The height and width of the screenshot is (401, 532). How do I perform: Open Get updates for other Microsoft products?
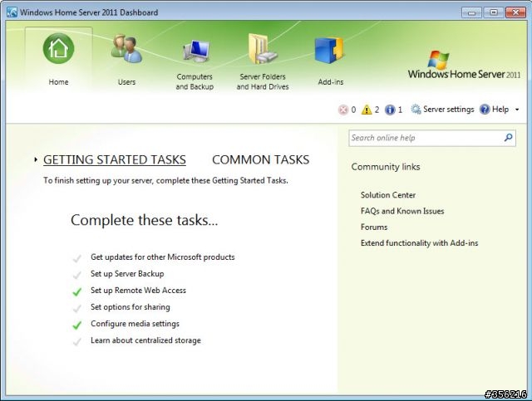163,257
